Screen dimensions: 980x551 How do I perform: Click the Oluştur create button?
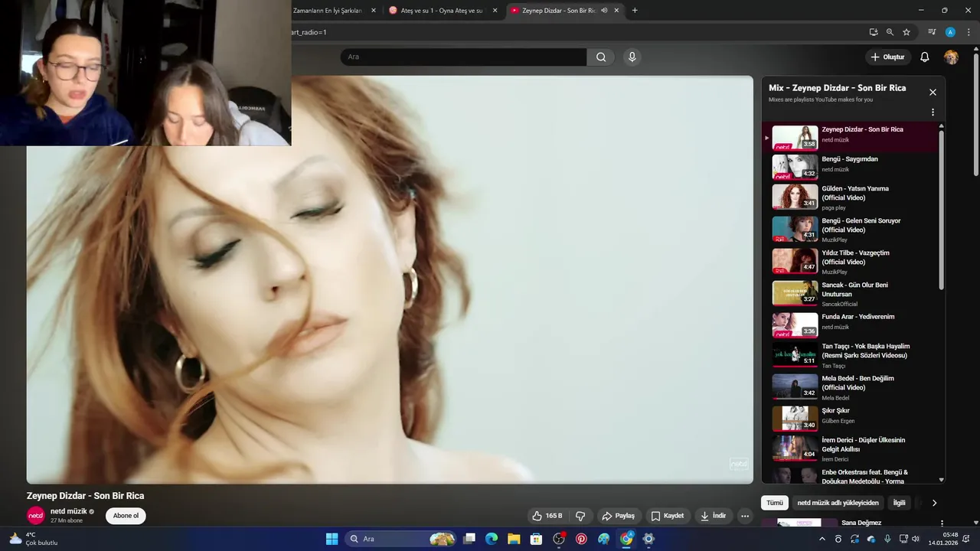pos(888,57)
